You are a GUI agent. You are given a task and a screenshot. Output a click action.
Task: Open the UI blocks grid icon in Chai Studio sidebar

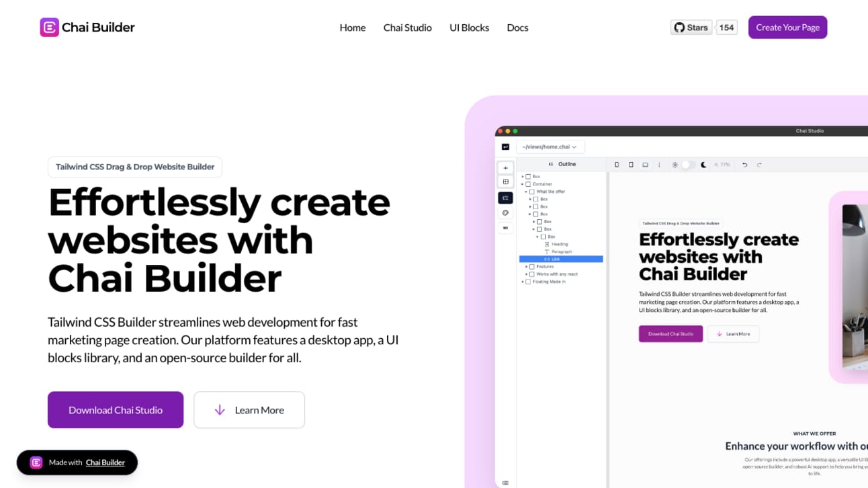pyautogui.click(x=506, y=181)
